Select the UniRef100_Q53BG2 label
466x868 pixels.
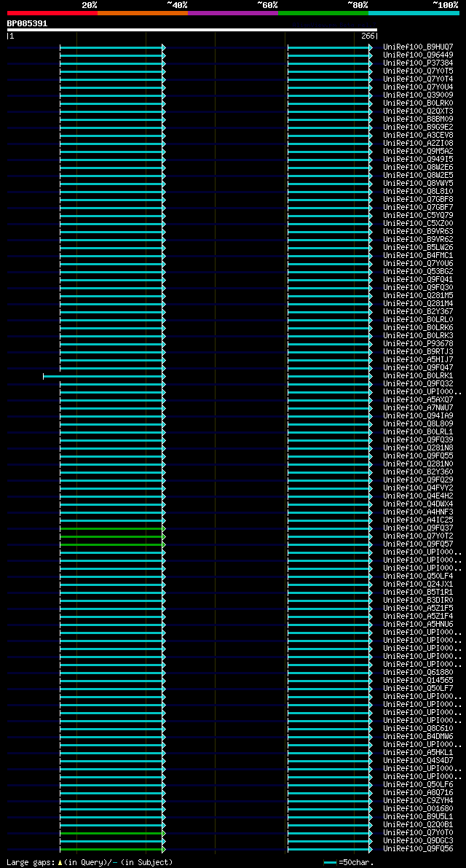(418, 272)
